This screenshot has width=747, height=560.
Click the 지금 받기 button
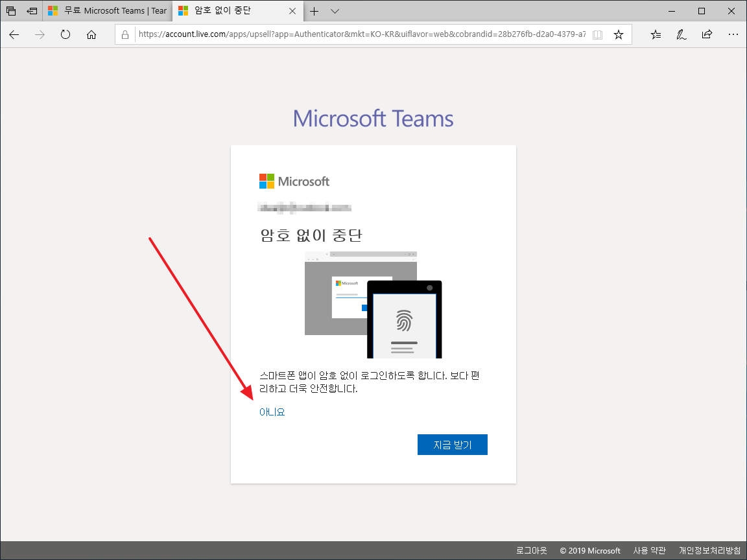click(x=453, y=445)
